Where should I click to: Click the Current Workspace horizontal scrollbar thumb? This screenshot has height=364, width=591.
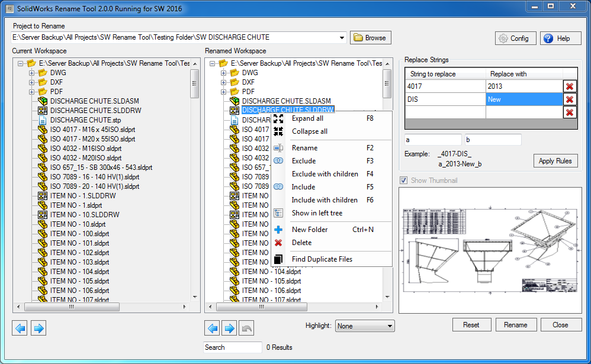click(72, 307)
